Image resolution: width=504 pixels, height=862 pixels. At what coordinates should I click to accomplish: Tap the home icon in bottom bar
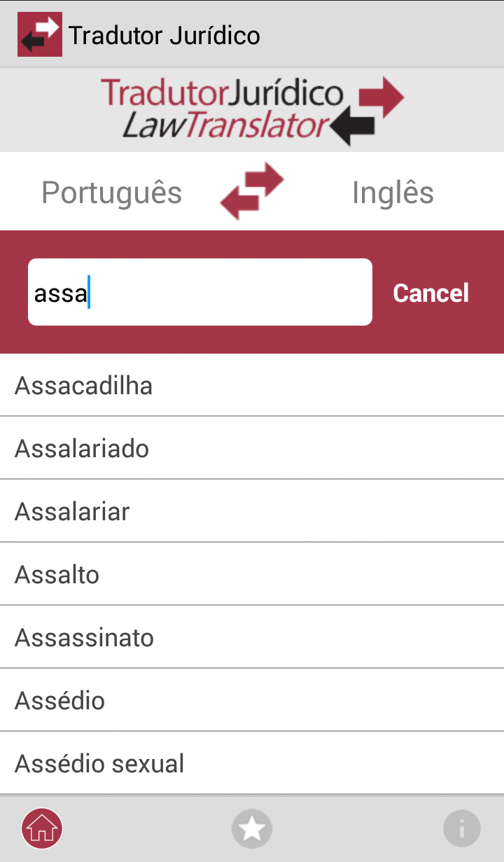(x=42, y=829)
